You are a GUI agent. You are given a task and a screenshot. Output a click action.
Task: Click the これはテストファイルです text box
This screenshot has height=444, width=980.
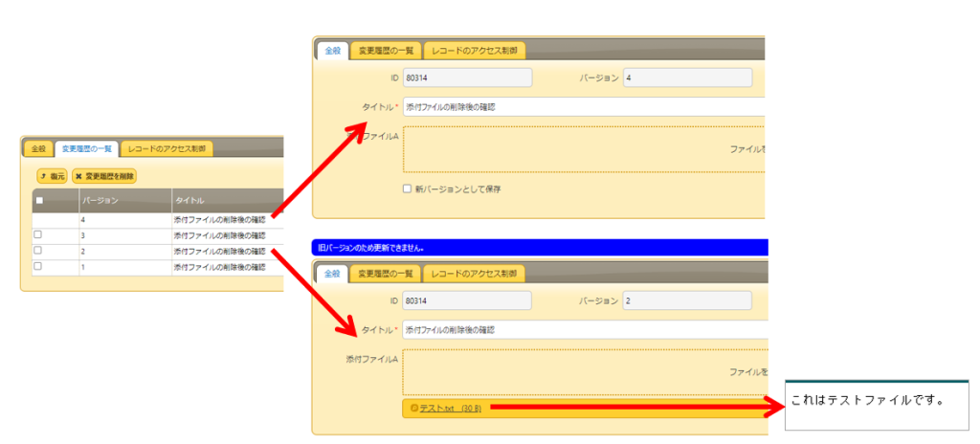click(877, 405)
